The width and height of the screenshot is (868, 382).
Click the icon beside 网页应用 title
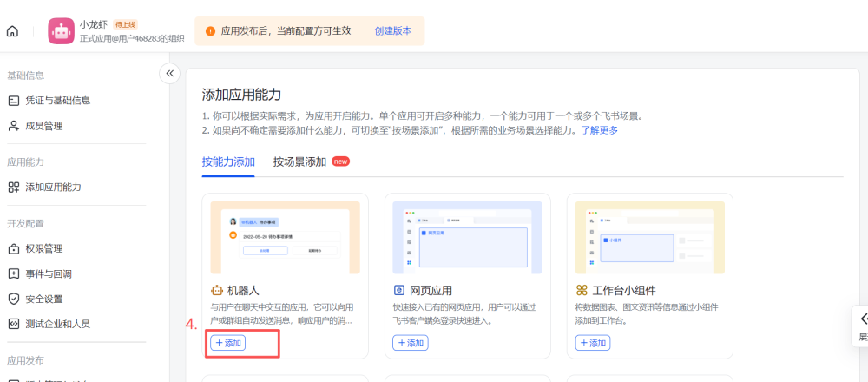click(x=398, y=290)
